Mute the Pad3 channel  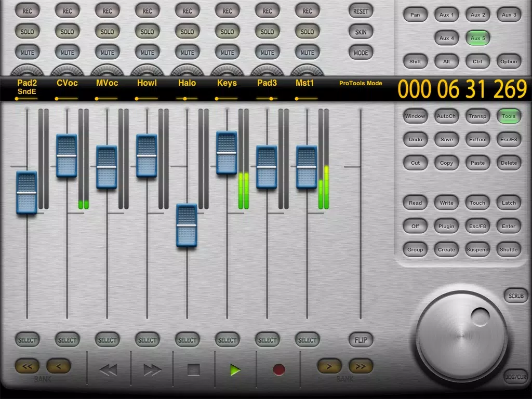(x=268, y=52)
